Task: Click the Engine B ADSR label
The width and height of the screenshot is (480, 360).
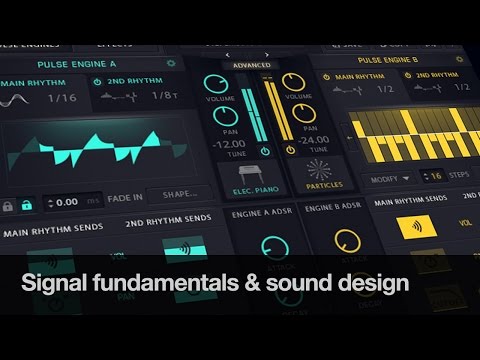Action: coord(333,207)
